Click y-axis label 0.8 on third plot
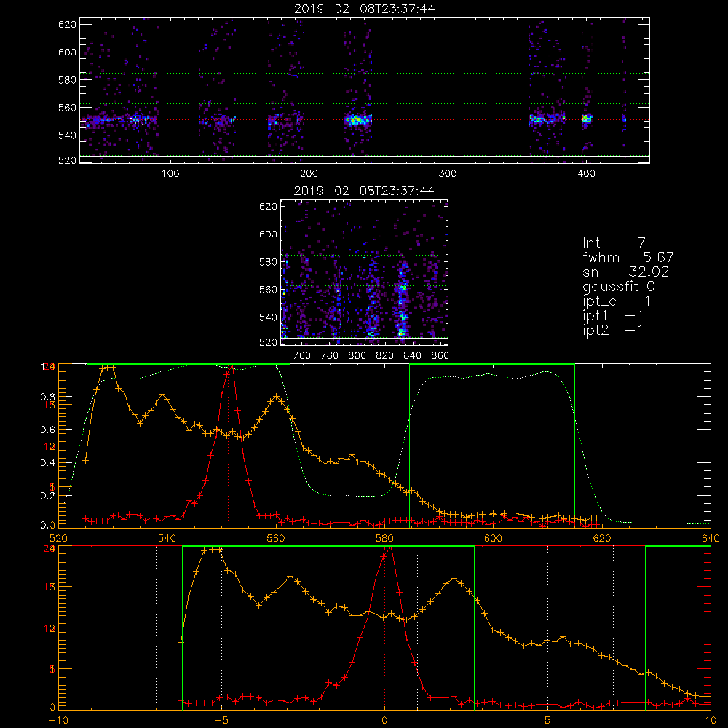The width and height of the screenshot is (728, 728). [x=48, y=397]
